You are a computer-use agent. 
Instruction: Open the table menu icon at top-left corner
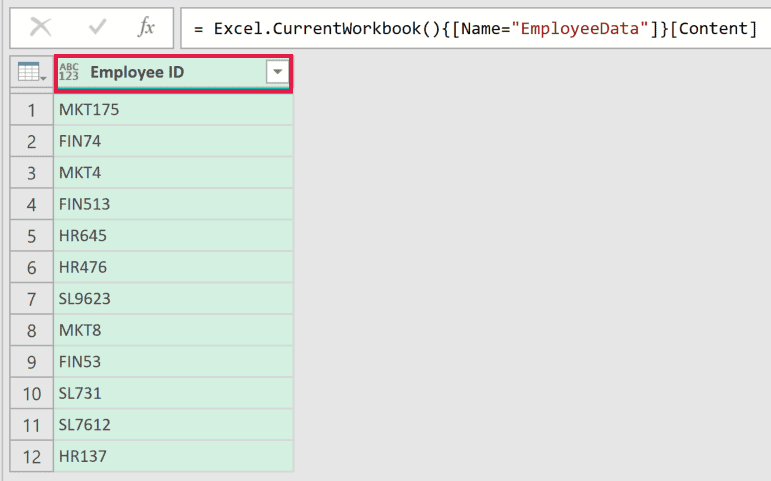coord(31,73)
